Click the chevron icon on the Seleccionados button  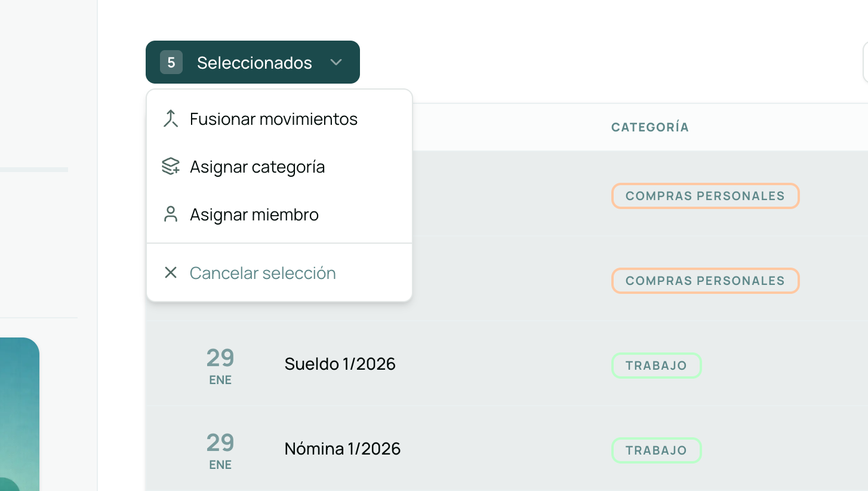click(x=336, y=62)
